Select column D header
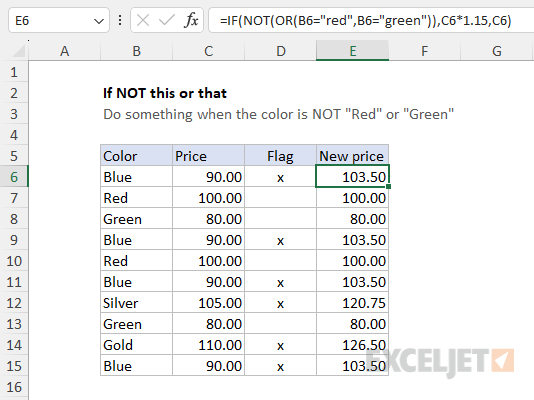Image resolution: width=534 pixels, height=400 pixels. pyautogui.click(x=281, y=51)
